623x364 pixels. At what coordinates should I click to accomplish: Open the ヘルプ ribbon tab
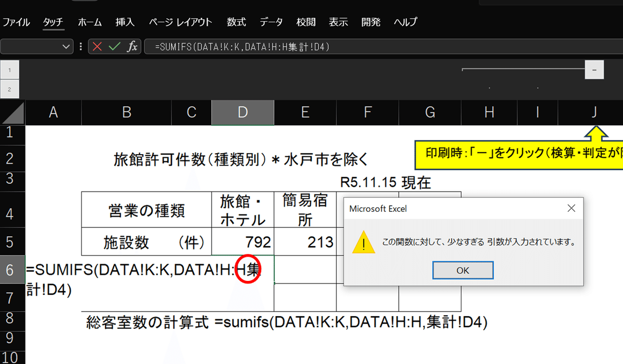pos(405,22)
